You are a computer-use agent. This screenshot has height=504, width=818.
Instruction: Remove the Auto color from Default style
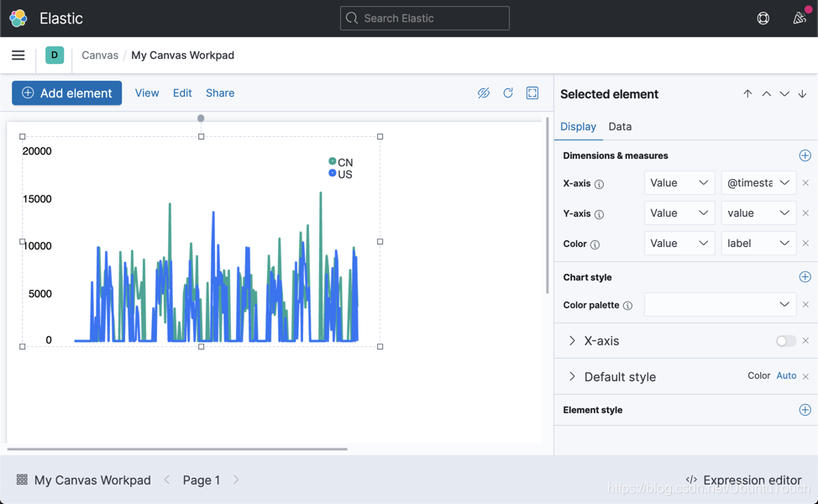point(805,375)
